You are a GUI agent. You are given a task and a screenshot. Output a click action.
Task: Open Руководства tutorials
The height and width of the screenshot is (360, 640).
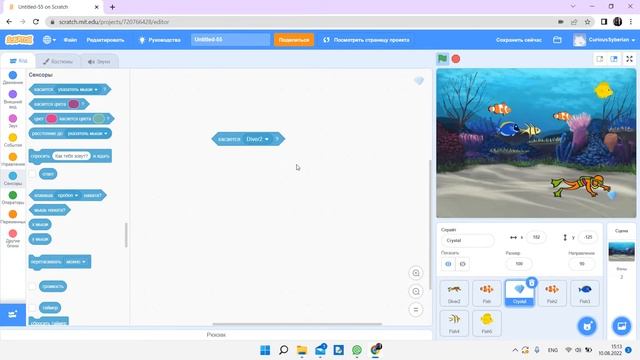[160, 40]
